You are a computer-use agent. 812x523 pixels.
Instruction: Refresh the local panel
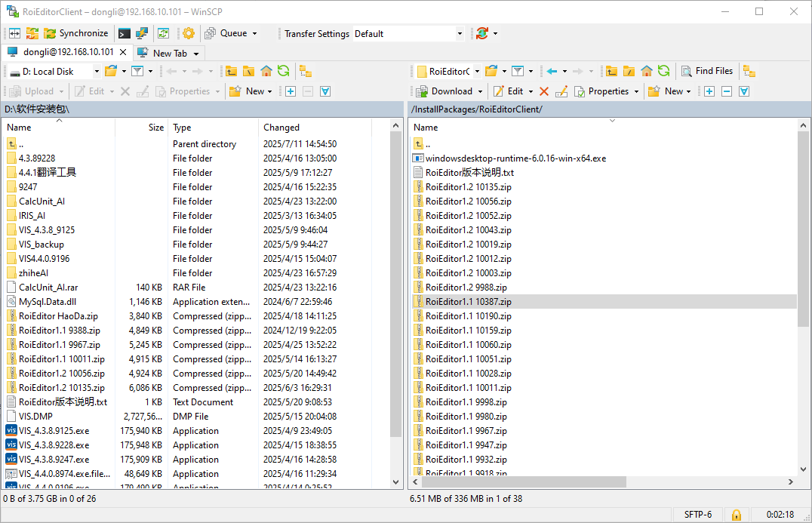pos(283,71)
